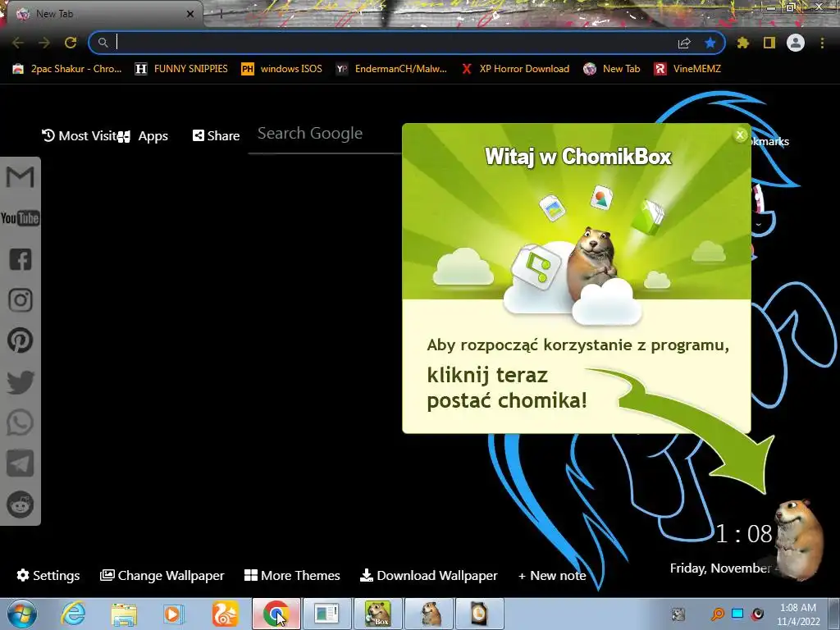Open the EndermanCH/Malw... bookmark
Screen dimensions: 840x630
click(391, 69)
